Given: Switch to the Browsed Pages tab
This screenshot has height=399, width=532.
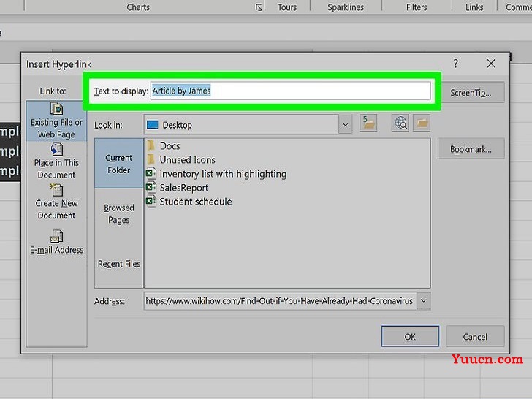Looking at the screenshot, I should (x=118, y=213).
